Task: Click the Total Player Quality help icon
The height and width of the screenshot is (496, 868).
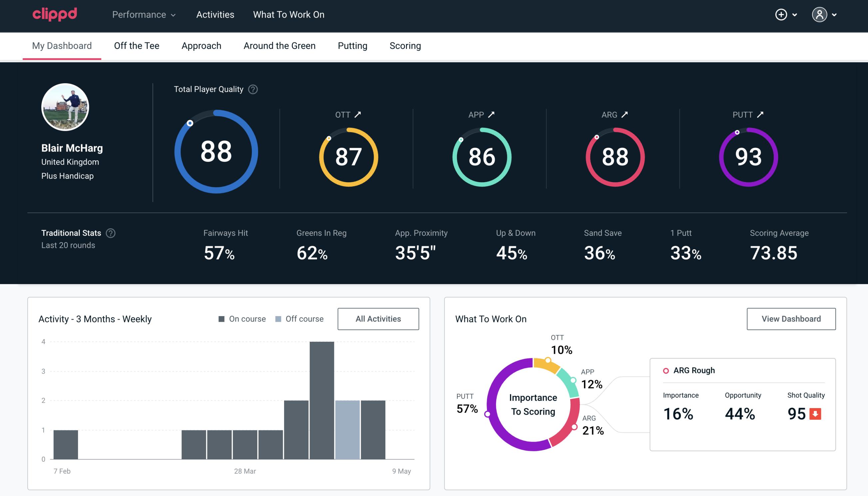Action: pyautogui.click(x=251, y=89)
